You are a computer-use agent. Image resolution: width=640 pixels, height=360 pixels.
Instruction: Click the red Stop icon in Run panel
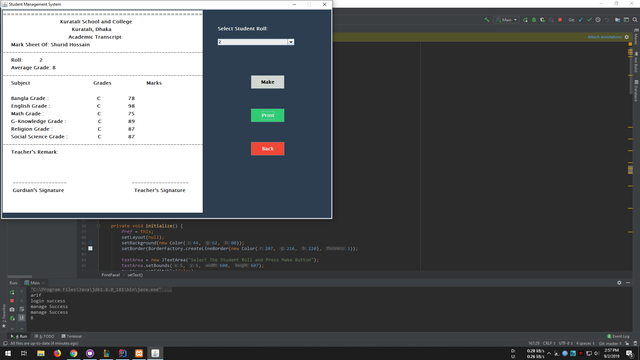(x=12, y=301)
